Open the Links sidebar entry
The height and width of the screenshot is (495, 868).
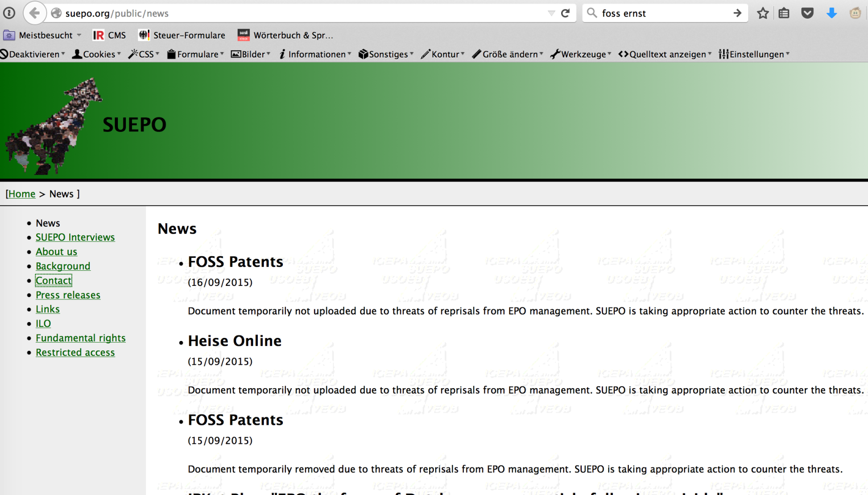click(48, 309)
